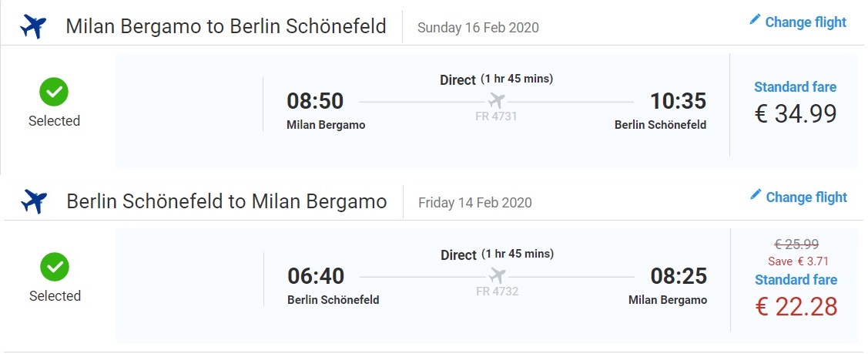Click the pencil icon for the Friday 14 Feb flight
The image size is (868, 354).
coord(756,194)
